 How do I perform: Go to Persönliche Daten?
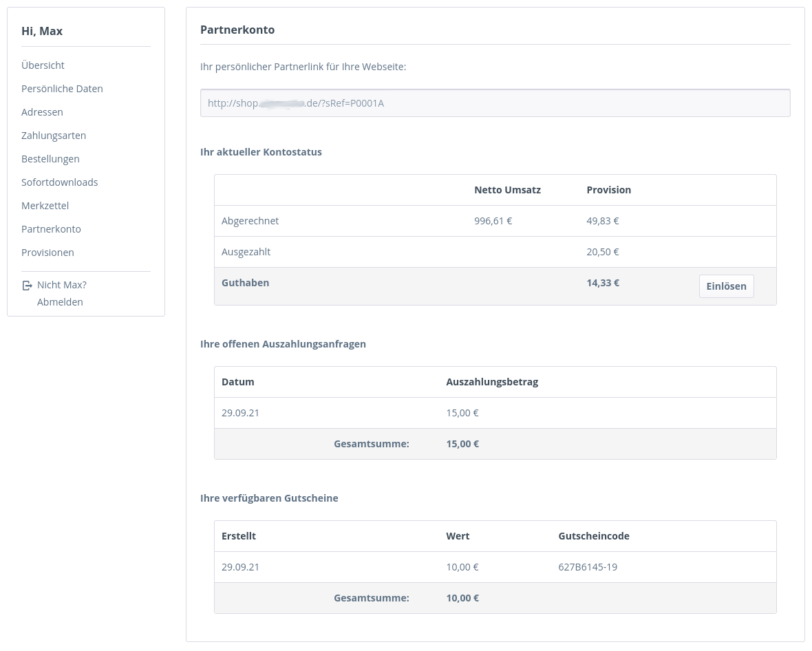(x=62, y=89)
